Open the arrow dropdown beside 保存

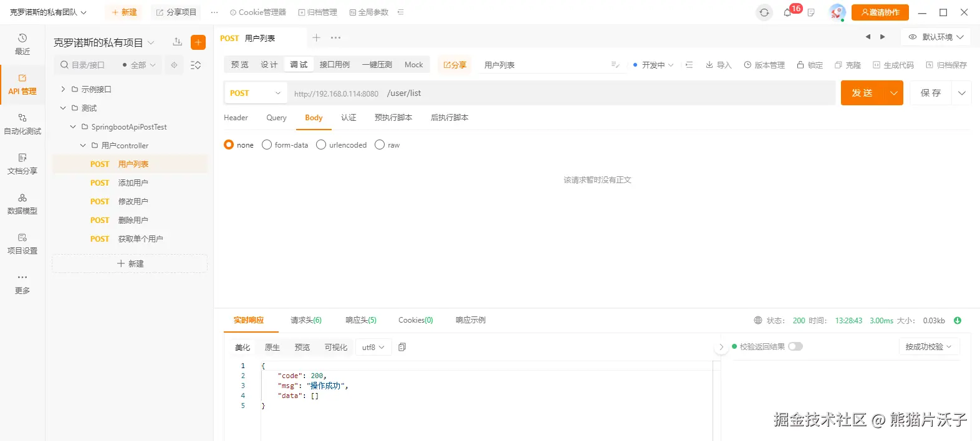pos(962,93)
